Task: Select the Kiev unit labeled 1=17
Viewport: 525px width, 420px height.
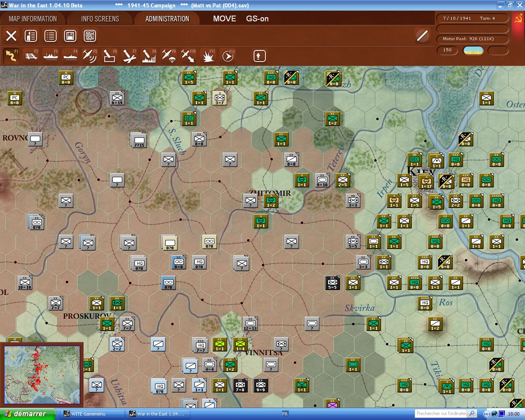Action: 427,182
